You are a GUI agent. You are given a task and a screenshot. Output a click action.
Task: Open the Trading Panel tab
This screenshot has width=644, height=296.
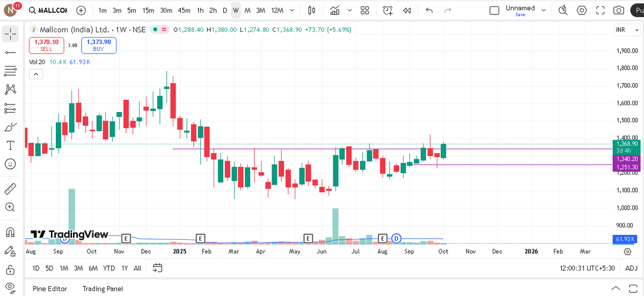(x=103, y=288)
